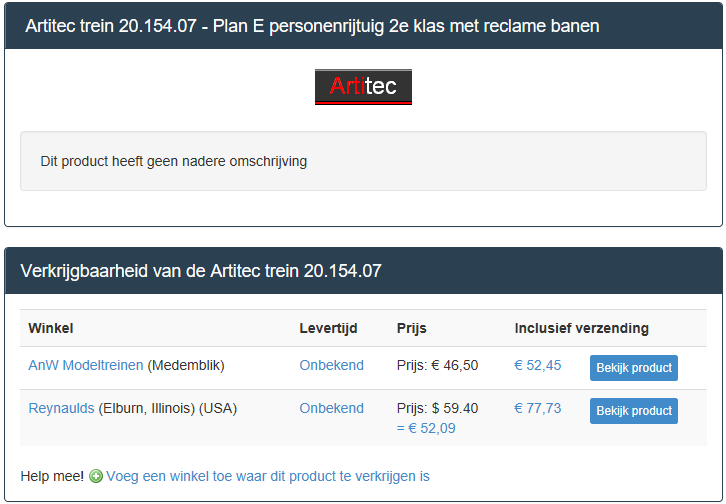Image resolution: width=726 pixels, height=504 pixels.
Task: Open the Reynaulds shop link
Action: tap(61, 408)
